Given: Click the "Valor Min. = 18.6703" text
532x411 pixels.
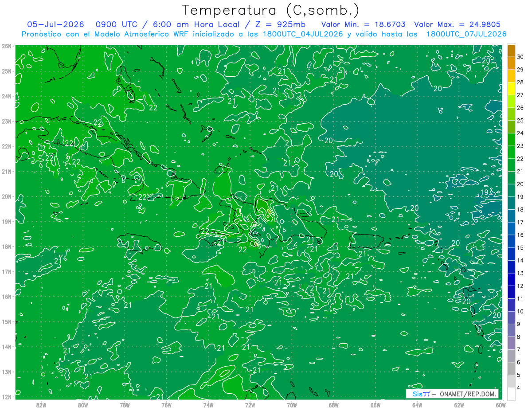Looking at the screenshot, I should point(364,24).
